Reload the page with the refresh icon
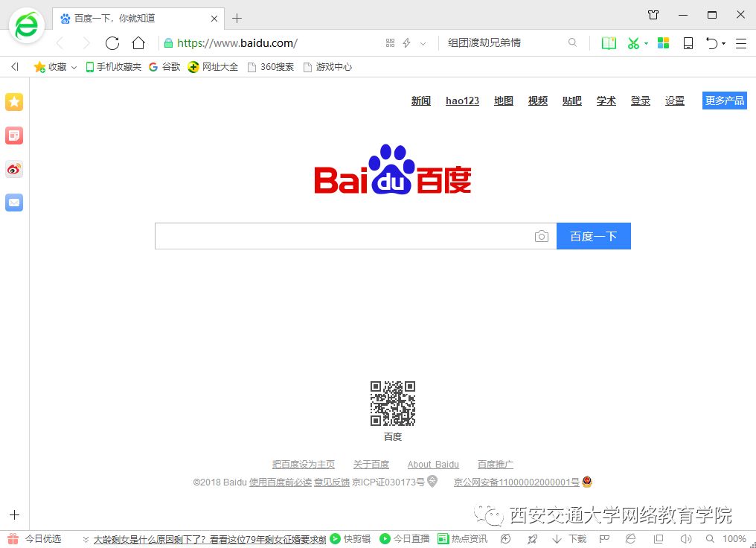Image resolution: width=756 pixels, height=548 pixels. 112,43
